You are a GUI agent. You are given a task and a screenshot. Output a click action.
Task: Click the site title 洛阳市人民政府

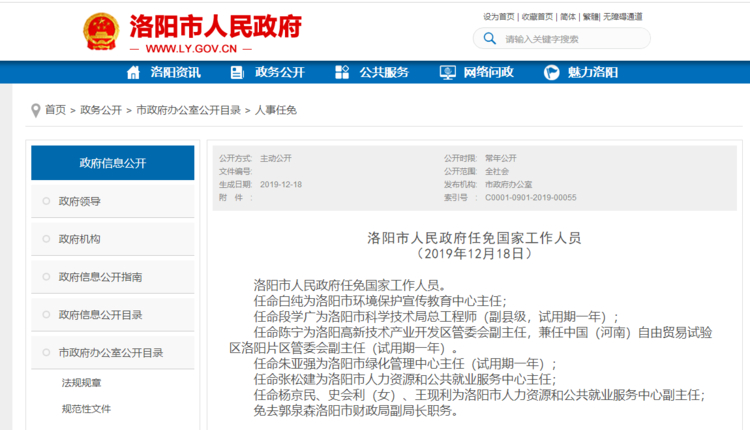(x=216, y=26)
